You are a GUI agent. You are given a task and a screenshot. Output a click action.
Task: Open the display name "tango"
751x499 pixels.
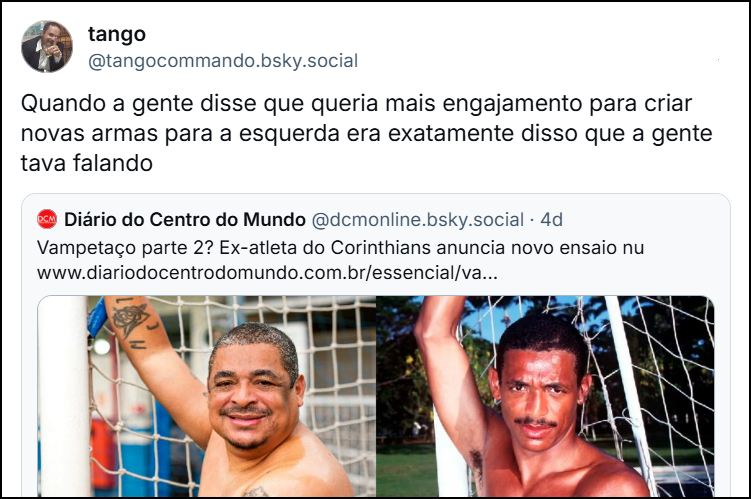(117, 34)
